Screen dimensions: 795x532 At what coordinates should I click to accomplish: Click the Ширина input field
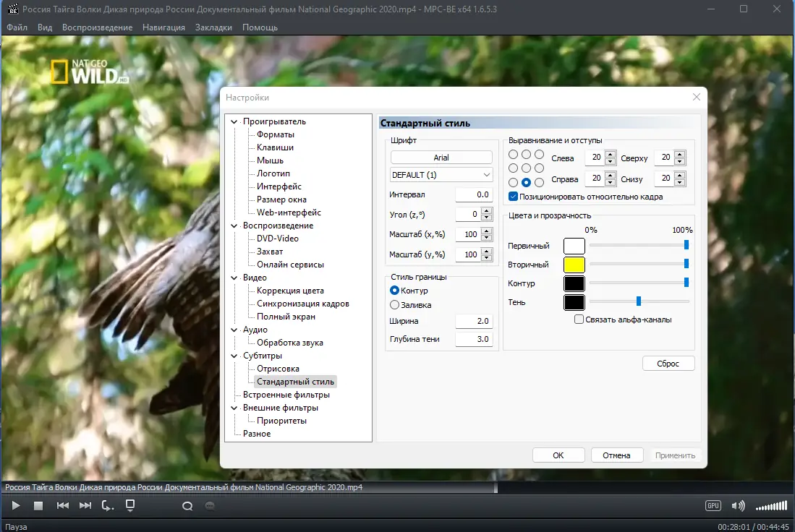(474, 321)
